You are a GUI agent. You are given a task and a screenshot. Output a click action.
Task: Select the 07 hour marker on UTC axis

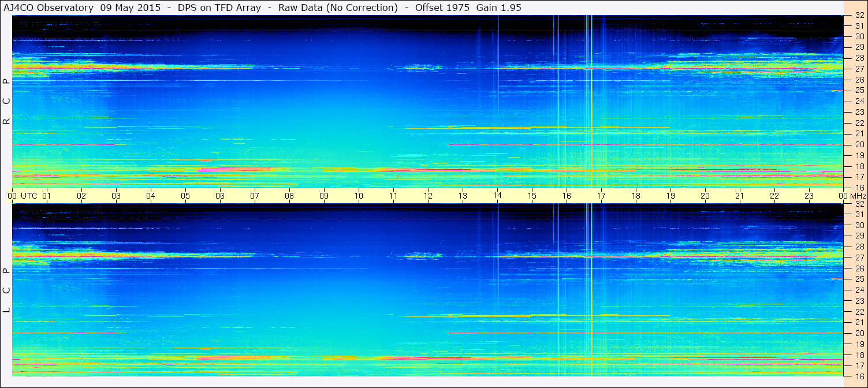pyautogui.click(x=255, y=196)
